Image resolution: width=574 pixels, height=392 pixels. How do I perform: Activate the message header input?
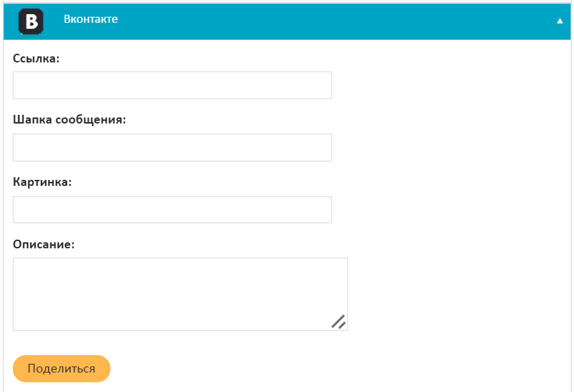coord(172,148)
